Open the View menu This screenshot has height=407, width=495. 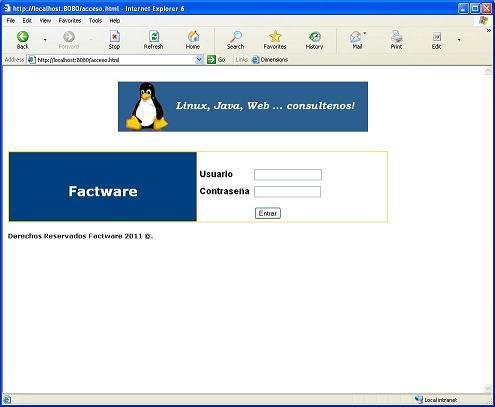click(45, 21)
